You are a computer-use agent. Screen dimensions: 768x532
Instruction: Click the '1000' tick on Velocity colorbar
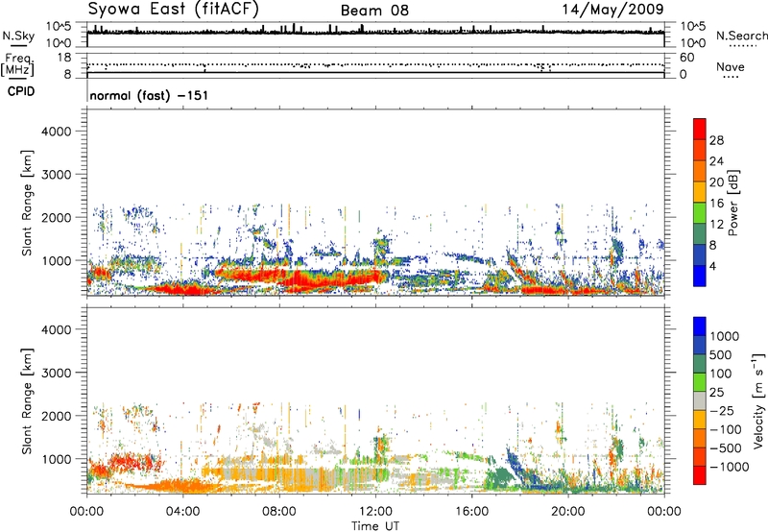[725, 336]
